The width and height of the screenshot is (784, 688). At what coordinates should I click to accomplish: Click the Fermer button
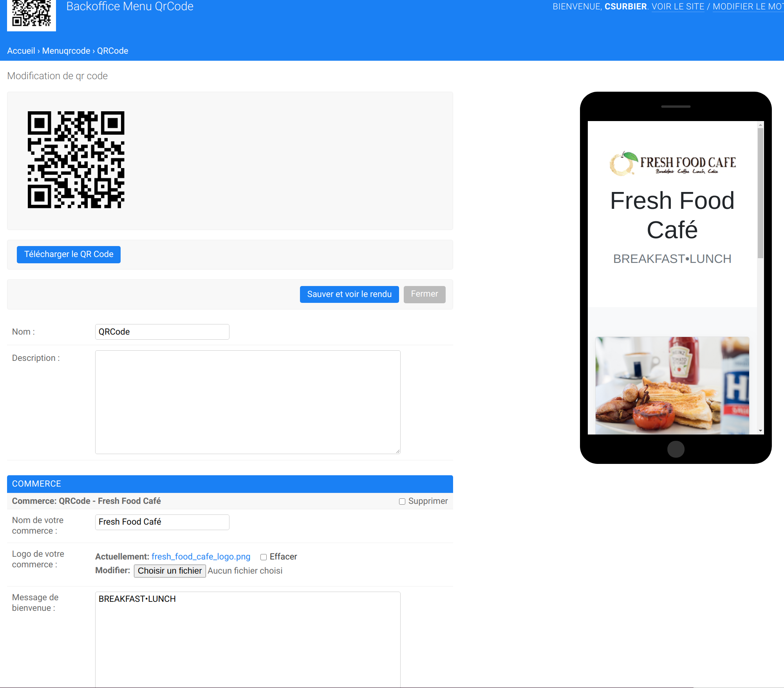click(x=424, y=294)
